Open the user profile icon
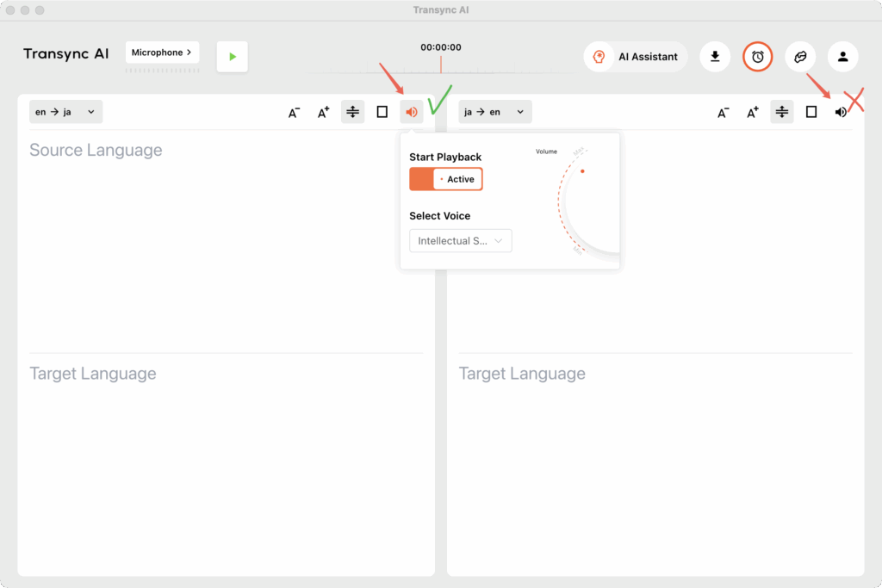Image resolution: width=882 pixels, height=588 pixels. [x=843, y=57]
